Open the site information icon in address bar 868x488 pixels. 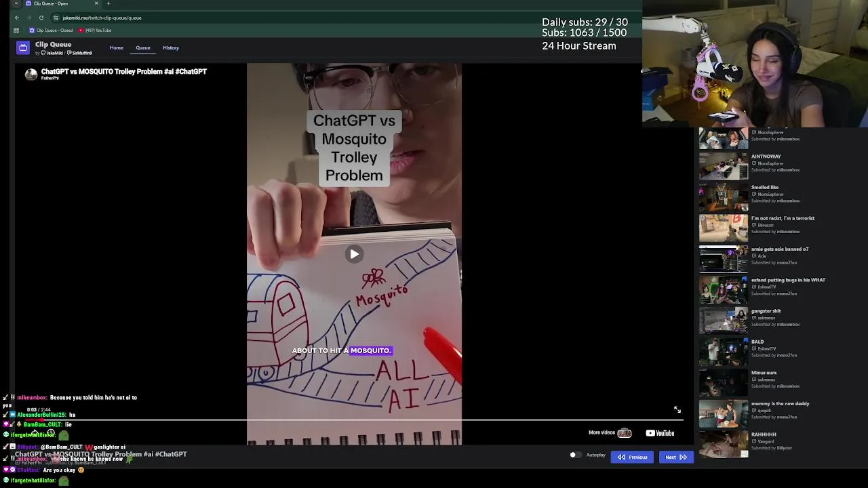pos(56,18)
